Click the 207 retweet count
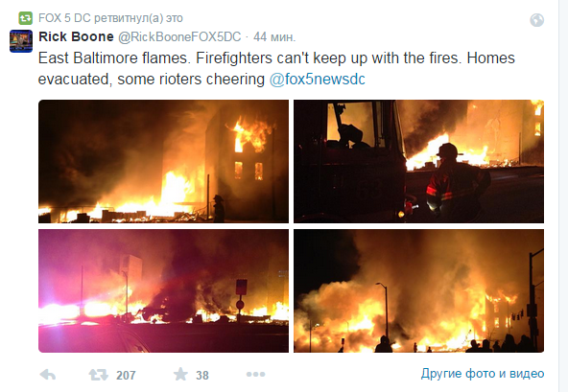Screen dimensions: 568x392 coord(126,376)
